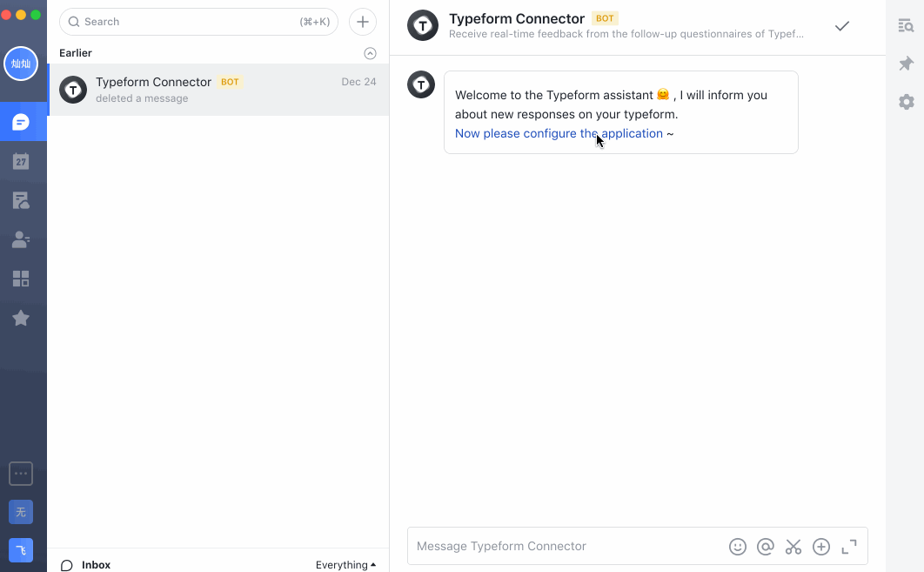Click the Now please configure the application link
Viewport: 924px width, 572px height.
[559, 133]
